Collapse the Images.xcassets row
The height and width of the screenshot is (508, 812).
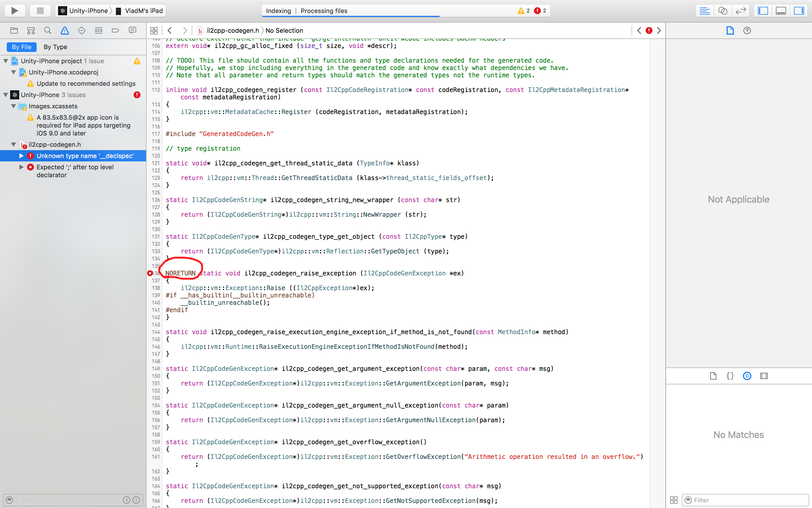[14, 106]
